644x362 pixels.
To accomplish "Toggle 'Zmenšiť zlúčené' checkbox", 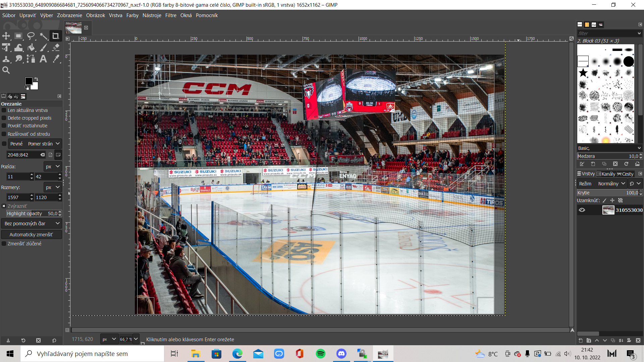I will click(4, 244).
